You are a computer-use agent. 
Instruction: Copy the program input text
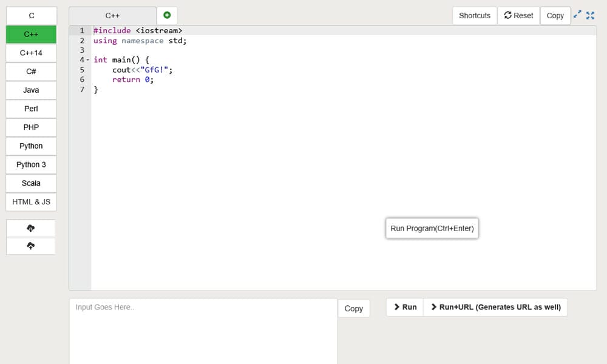coord(354,308)
